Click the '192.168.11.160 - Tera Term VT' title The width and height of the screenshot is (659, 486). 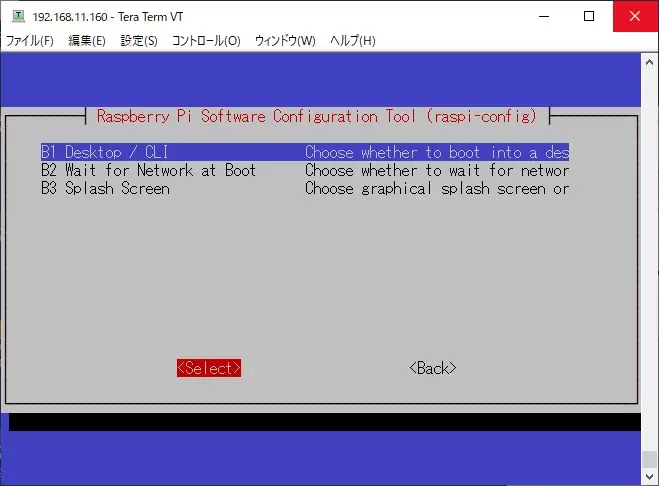coord(108,17)
